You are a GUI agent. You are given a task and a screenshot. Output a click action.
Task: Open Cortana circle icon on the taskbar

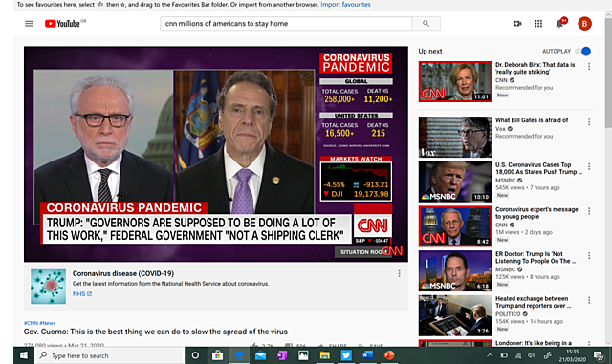click(195, 355)
